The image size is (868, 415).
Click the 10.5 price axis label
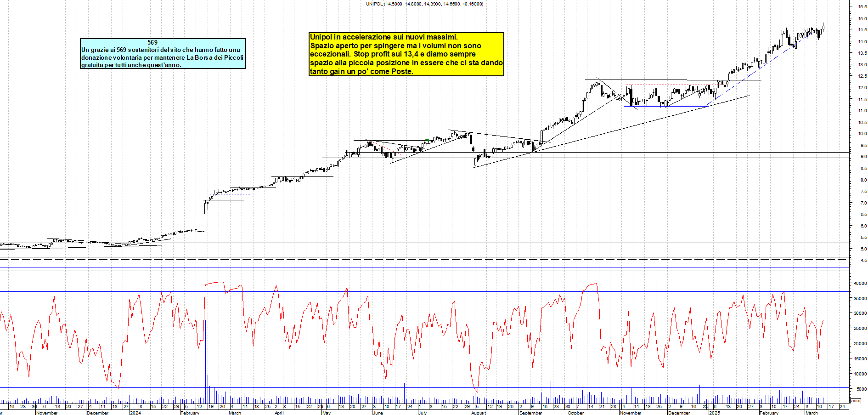tap(862, 123)
